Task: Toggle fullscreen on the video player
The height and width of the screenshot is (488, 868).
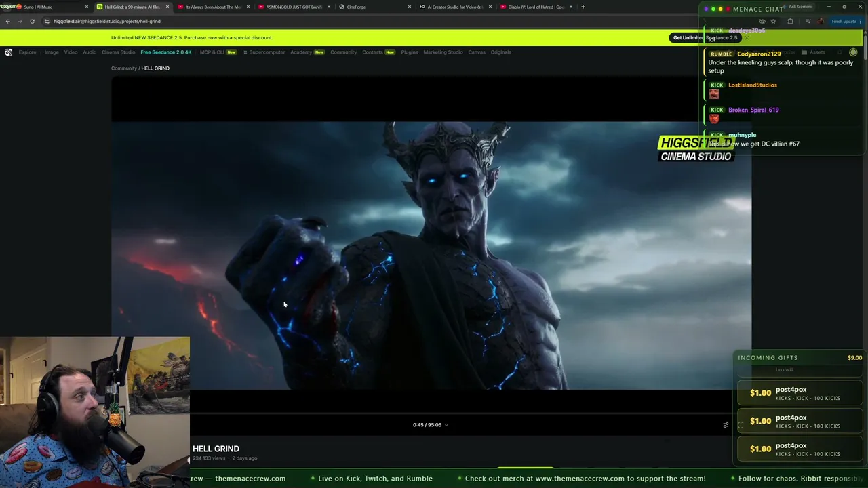Action: (x=741, y=425)
